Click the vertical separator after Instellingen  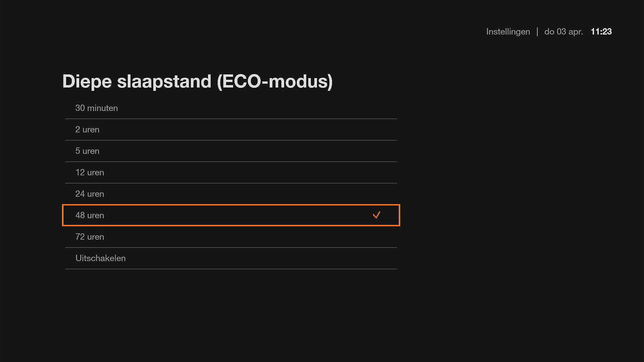[x=537, y=32]
